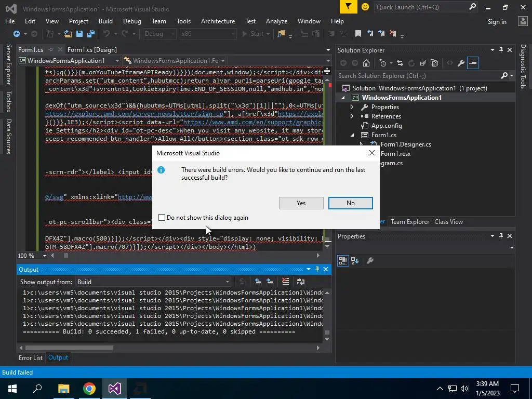Viewport: 532px width, 399px height.
Task: Open Properties via wrench icon in Solution Explorer
Action: coord(461,63)
